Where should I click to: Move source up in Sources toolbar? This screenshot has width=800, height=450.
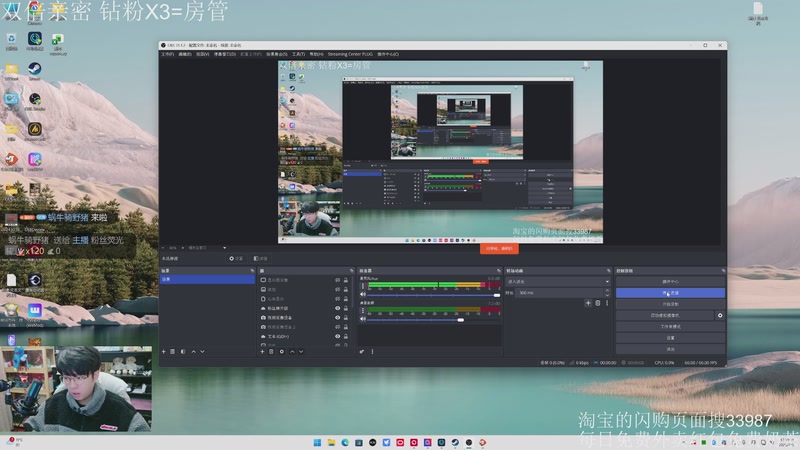(x=292, y=352)
